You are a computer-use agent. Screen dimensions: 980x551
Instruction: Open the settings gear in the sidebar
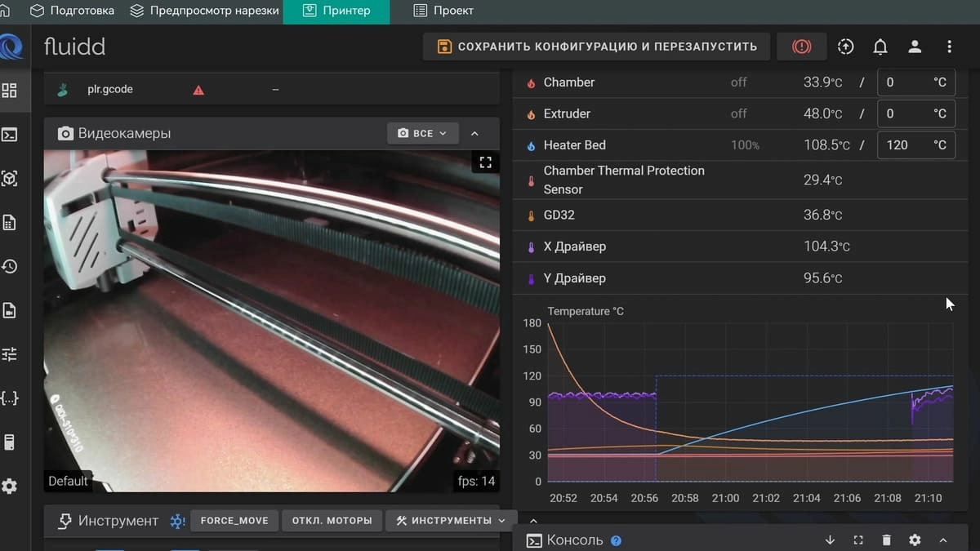[10, 487]
